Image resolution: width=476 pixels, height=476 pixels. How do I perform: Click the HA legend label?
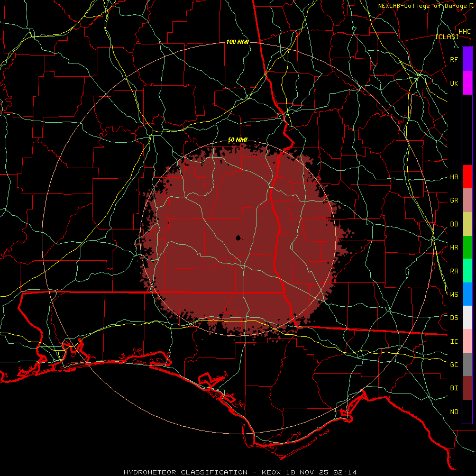(454, 177)
